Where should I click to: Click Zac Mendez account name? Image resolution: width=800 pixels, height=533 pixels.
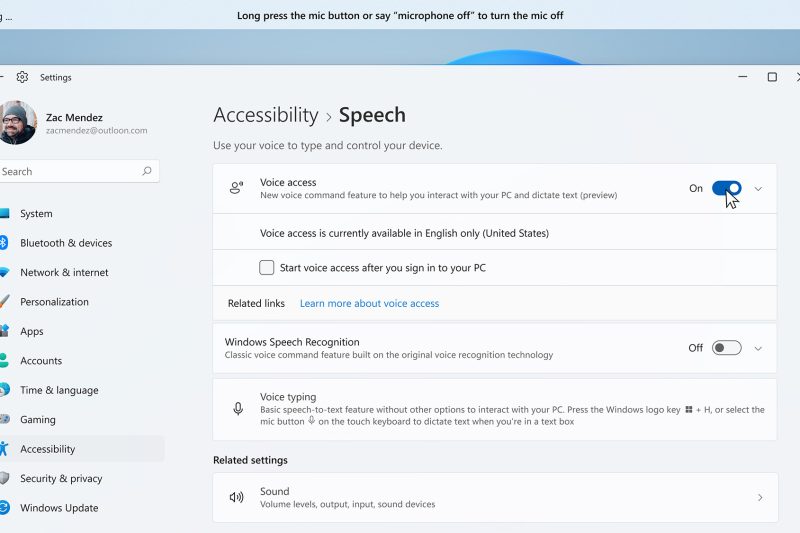tap(74, 117)
